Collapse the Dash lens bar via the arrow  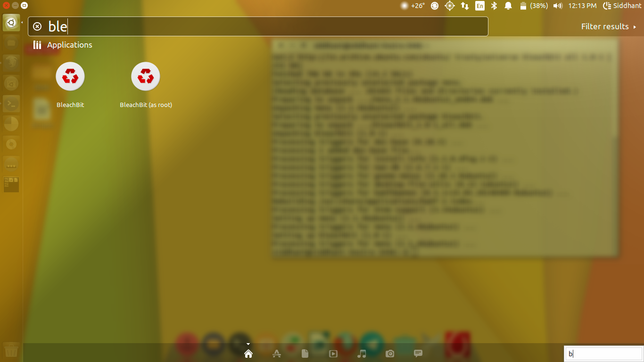[x=248, y=344]
